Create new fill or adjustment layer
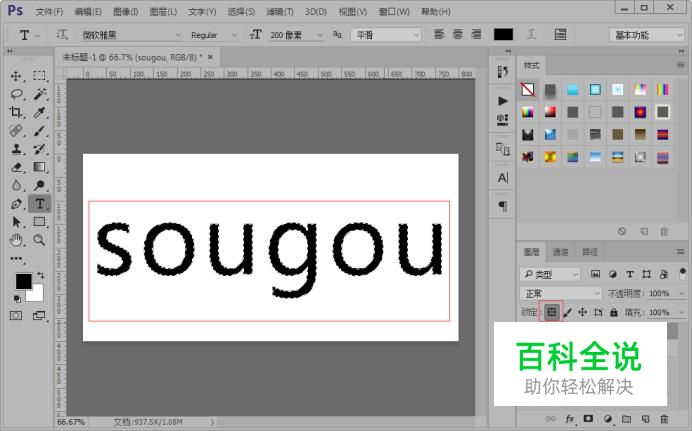This screenshot has height=431, width=692. (607, 419)
